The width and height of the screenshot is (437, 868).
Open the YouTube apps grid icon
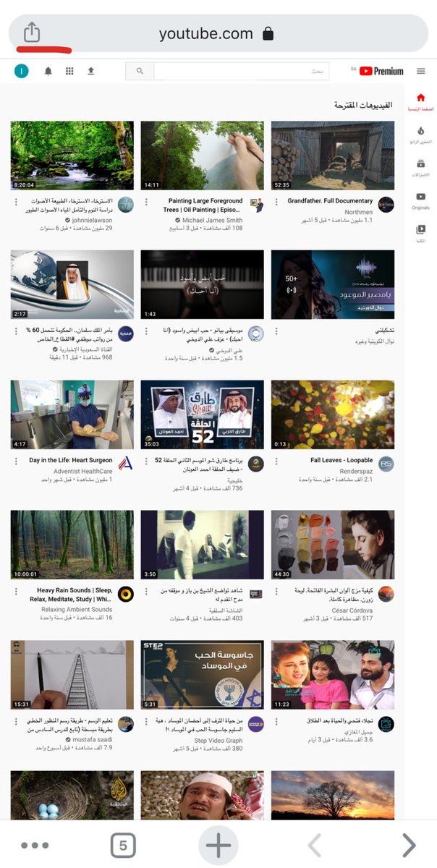[69, 71]
